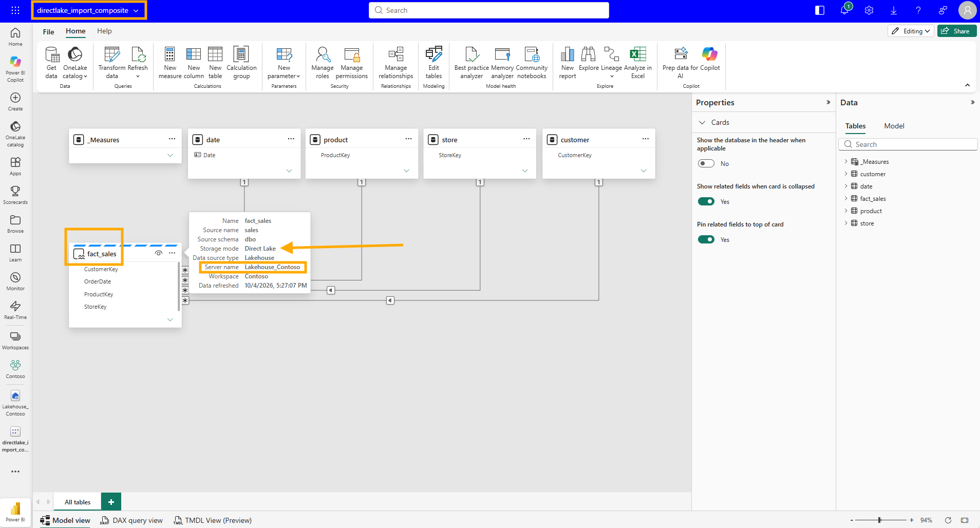
Task: Create a New column
Action: click(x=194, y=63)
